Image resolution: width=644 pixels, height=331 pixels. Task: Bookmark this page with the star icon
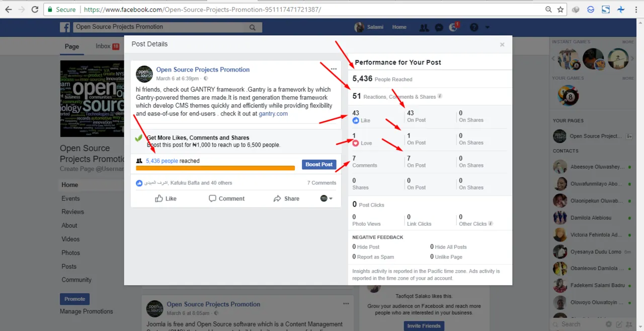[x=560, y=10]
